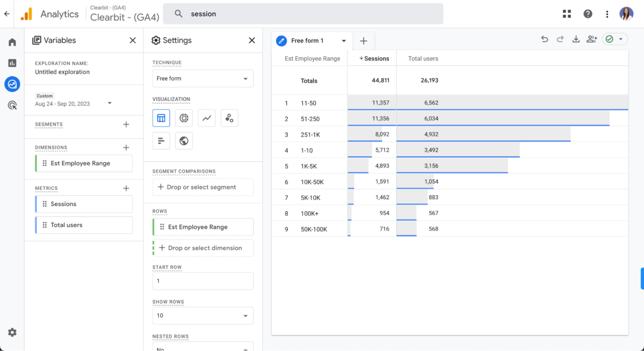Open the Show Rows dropdown
Image resolution: width=644 pixels, height=351 pixels.
[x=203, y=316]
